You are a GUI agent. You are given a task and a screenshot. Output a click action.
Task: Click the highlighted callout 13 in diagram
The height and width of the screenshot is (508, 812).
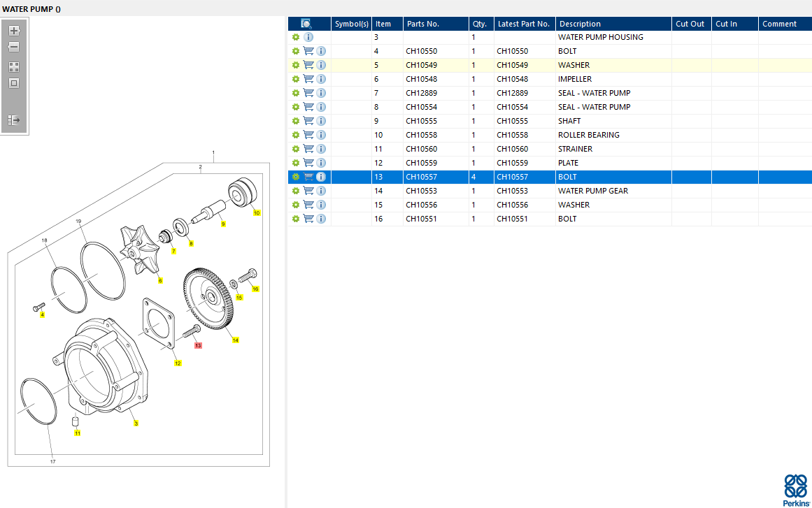point(198,345)
